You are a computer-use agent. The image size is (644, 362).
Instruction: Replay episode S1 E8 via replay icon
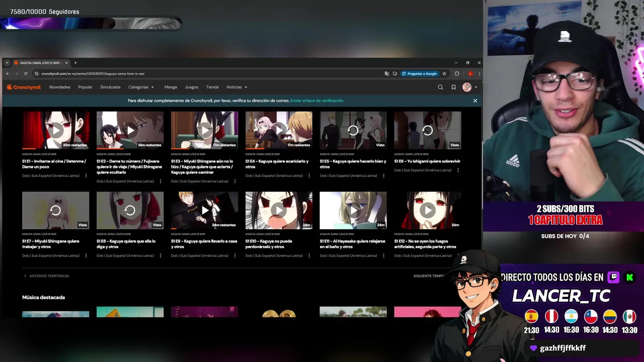pos(130,210)
